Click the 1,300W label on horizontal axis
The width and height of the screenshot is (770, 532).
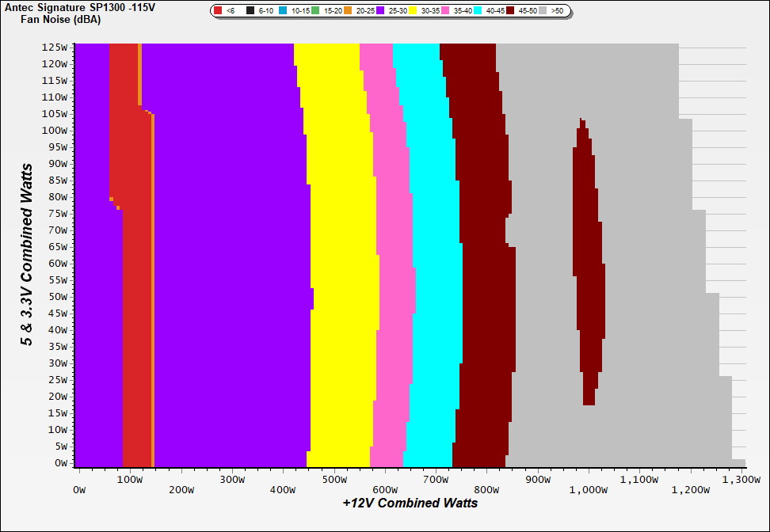click(x=741, y=479)
